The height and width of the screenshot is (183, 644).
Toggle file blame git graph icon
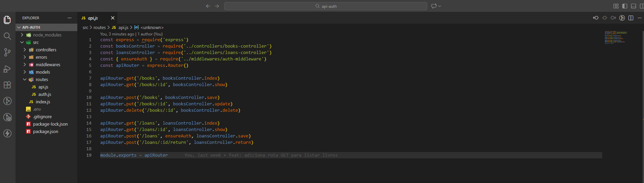pos(622,18)
